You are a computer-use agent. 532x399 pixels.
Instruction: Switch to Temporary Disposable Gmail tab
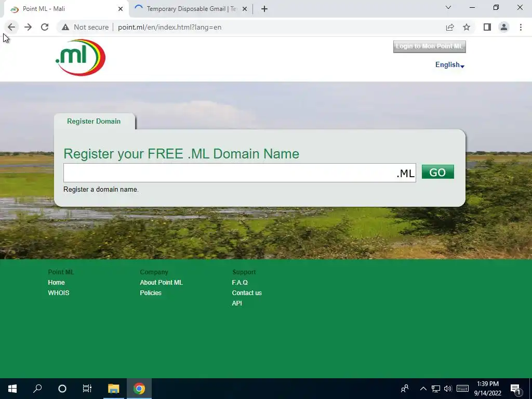pyautogui.click(x=191, y=9)
